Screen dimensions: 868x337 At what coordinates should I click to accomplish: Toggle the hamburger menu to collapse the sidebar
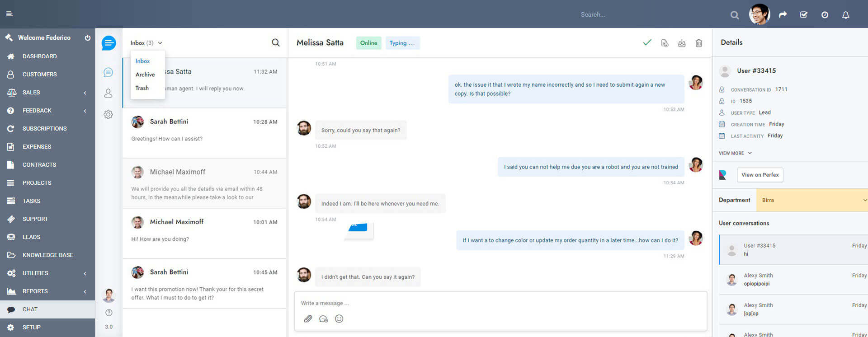click(x=9, y=14)
